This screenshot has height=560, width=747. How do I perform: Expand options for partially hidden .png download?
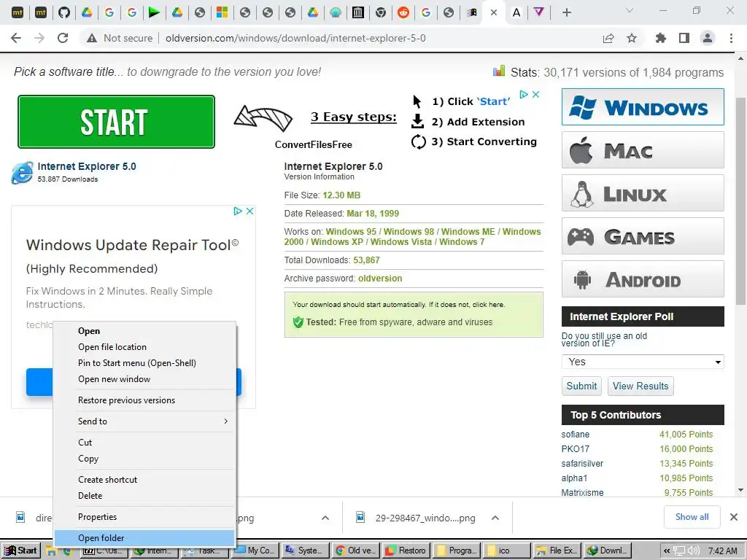pyautogui.click(x=325, y=518)
